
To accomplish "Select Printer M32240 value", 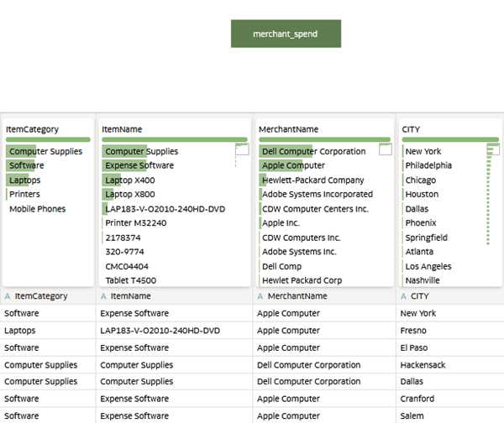I will (136, 223).
